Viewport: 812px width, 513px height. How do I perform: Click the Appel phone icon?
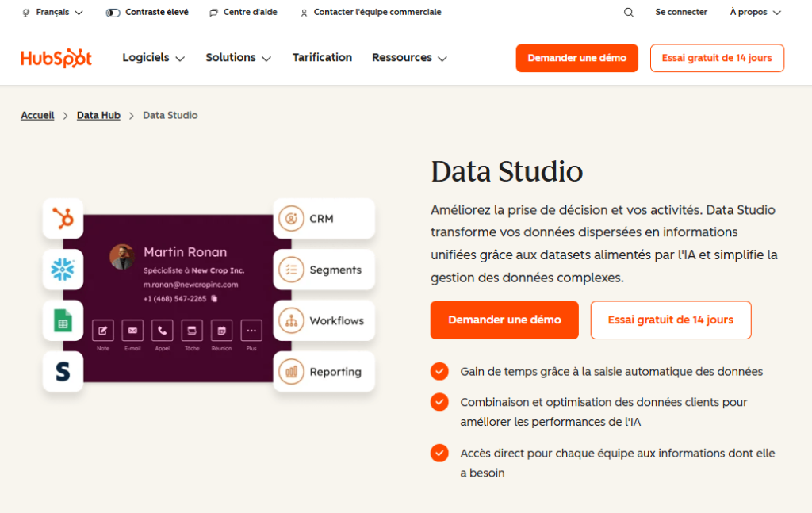(x=162, y=331)
